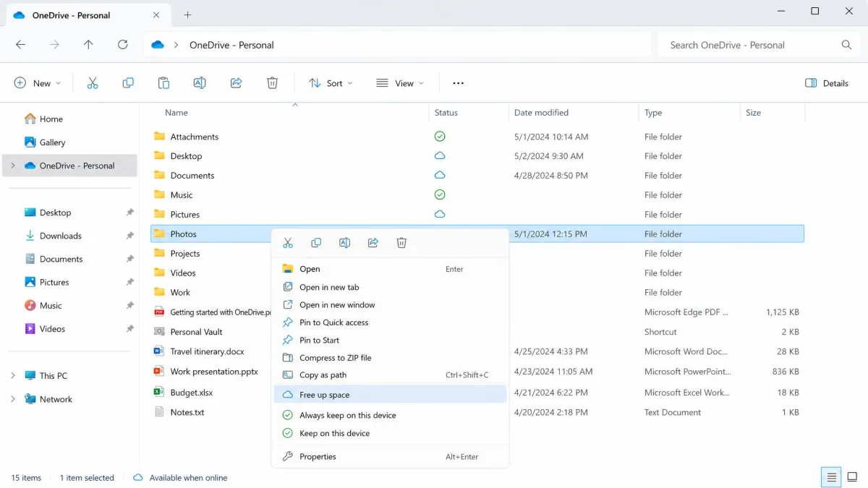Refresh the OneDrive folder view

tap(122, 45)
